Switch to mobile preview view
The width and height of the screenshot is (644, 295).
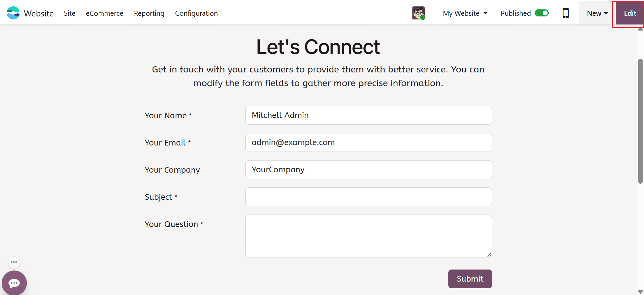pyautogui.click(x=566, y=13)
